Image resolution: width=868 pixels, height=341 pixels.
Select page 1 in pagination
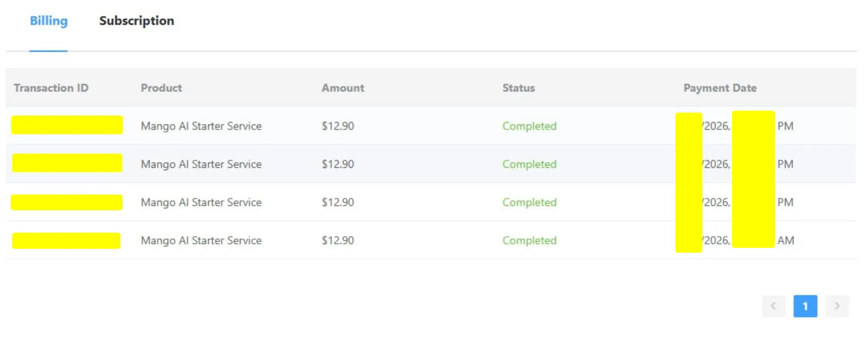tap(805, 306)
